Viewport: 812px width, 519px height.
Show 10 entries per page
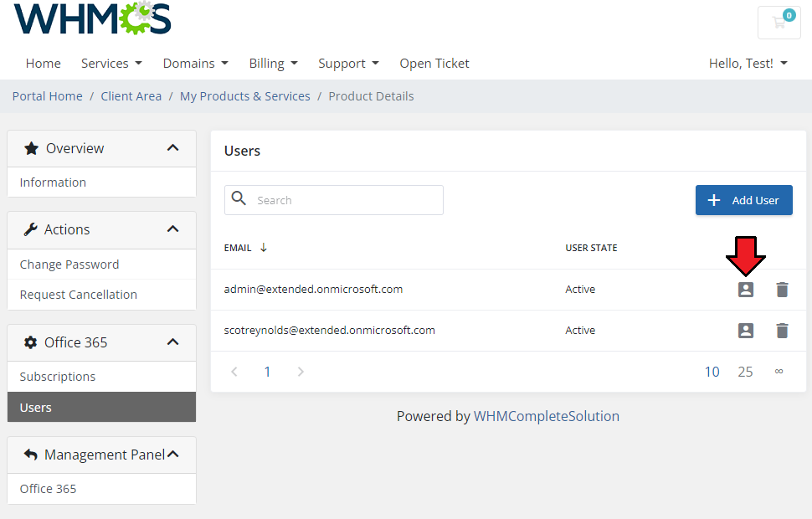pyautogui.click(x=712, y=372)
